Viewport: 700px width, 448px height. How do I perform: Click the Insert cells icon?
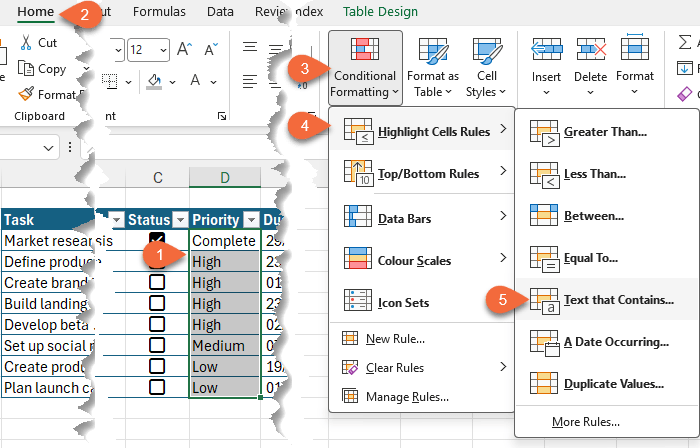point(546,49)
